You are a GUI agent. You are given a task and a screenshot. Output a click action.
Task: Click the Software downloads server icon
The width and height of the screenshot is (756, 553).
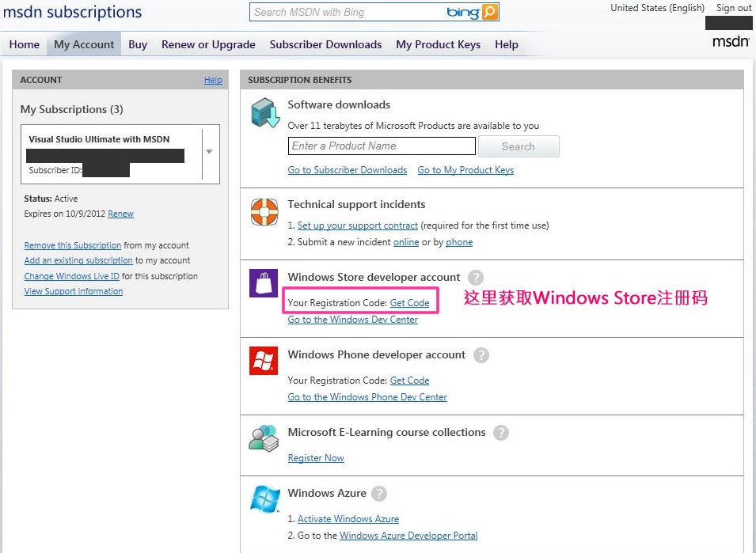(x=264, y=112)
